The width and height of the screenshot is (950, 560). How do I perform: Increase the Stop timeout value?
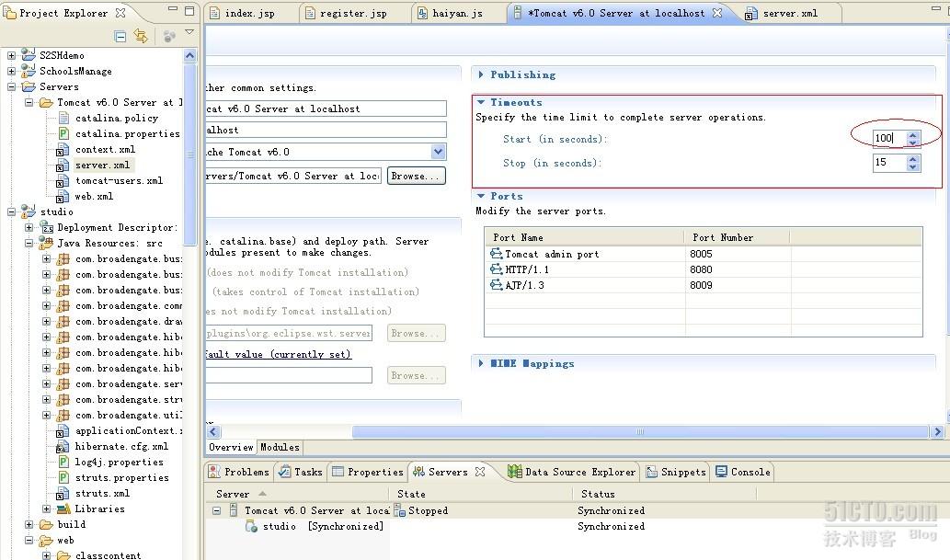point(913,159)
